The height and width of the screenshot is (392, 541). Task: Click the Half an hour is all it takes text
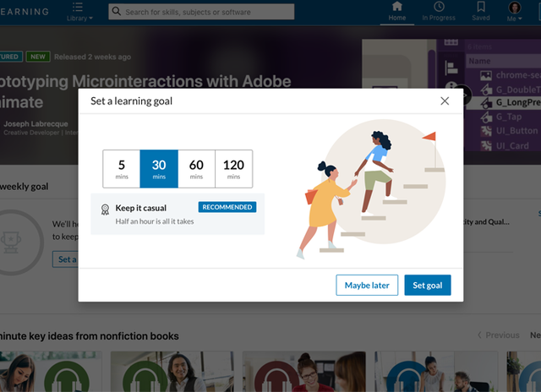click(155, 221)
